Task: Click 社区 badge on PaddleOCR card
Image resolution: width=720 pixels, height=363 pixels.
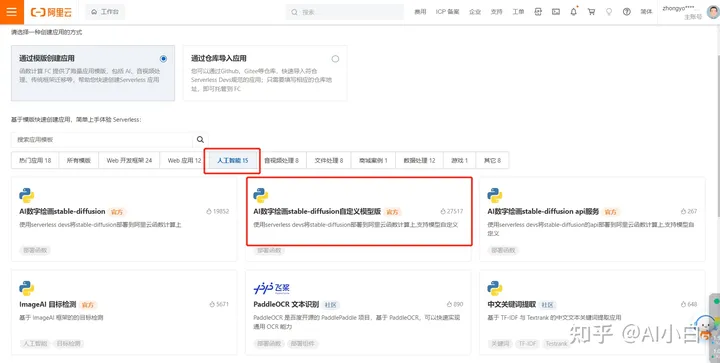Action: coord(331,305)
